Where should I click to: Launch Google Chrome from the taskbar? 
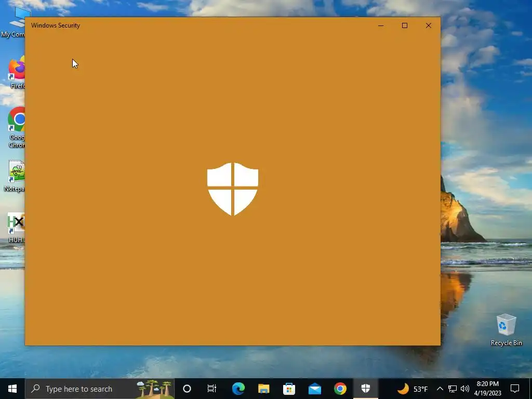click(x=340, y=389)
